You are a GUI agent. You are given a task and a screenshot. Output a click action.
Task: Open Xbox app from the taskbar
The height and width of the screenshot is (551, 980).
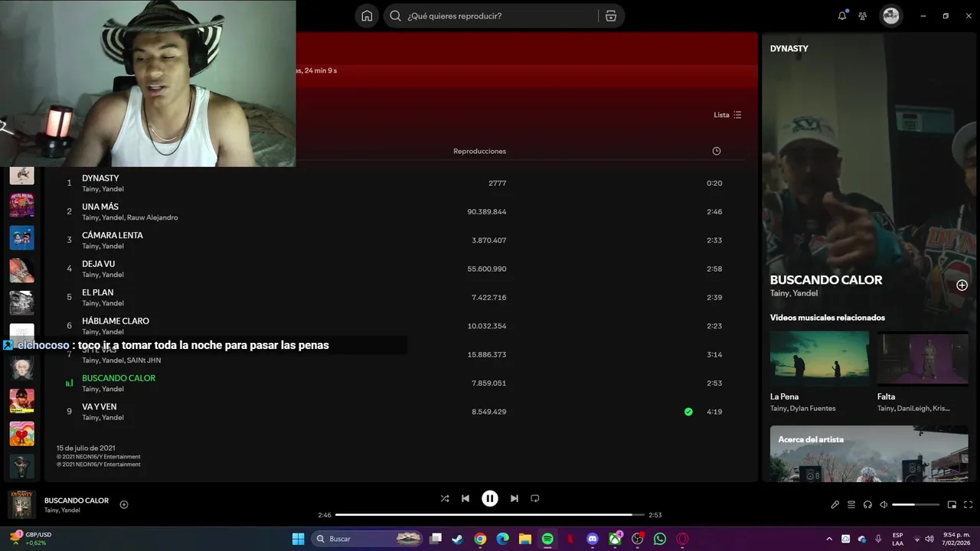click(615, 539)
